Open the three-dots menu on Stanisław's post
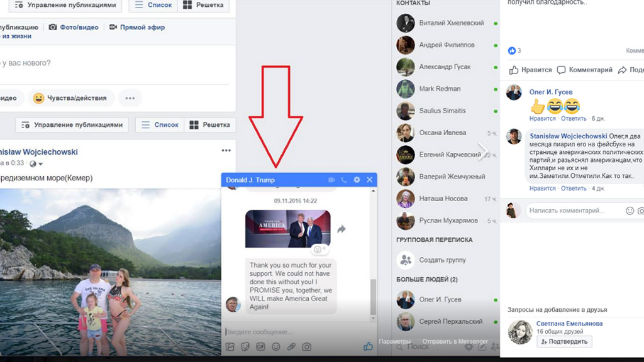Image resolution: width=644 pixels, height=362 pixels. pos(226,151)
